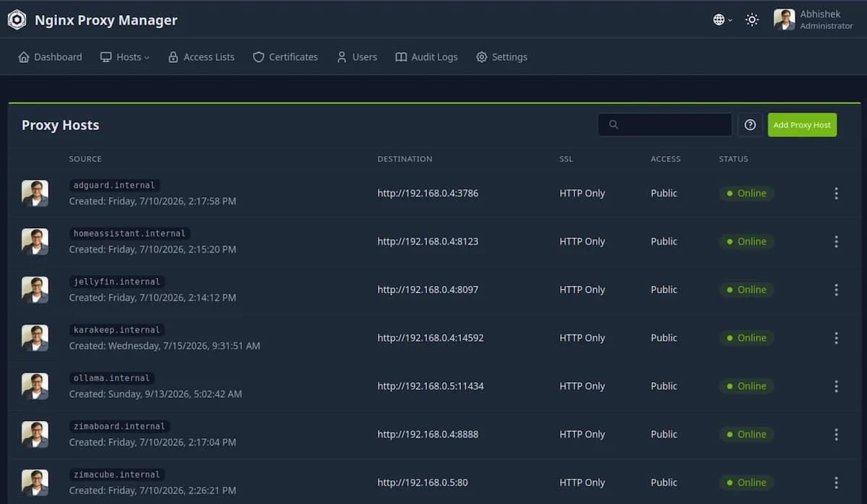Open actions menu for karakeep.internal
This screenshot has height=504, width=867.
836,338
